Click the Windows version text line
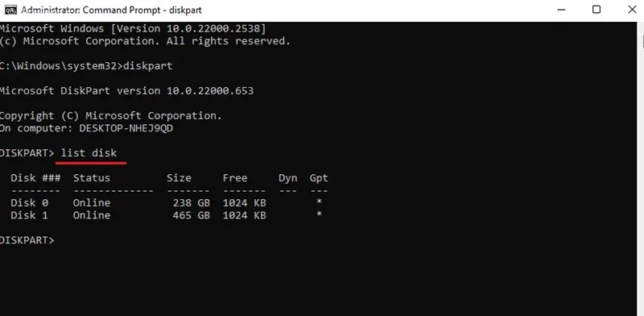644x316 pixels. coord(133,29)
